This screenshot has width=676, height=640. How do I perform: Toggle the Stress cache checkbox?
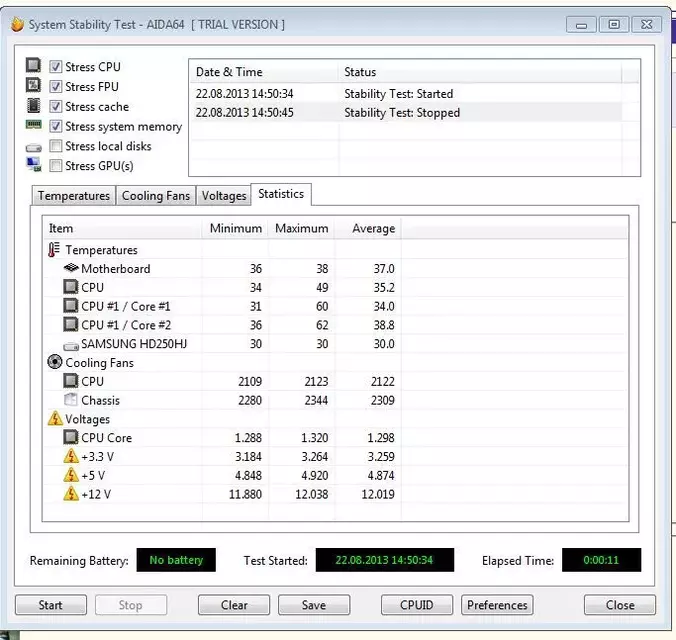pos(55,106)
